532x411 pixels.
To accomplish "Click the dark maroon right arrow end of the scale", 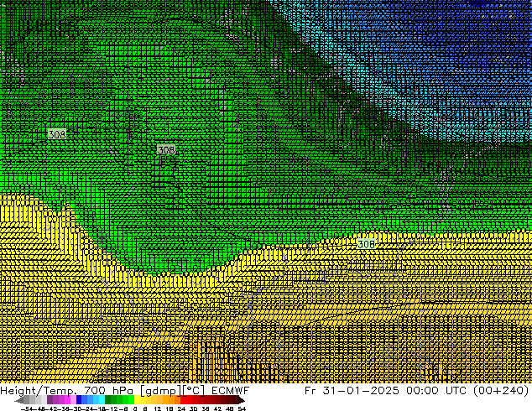I will pos(242,400).
